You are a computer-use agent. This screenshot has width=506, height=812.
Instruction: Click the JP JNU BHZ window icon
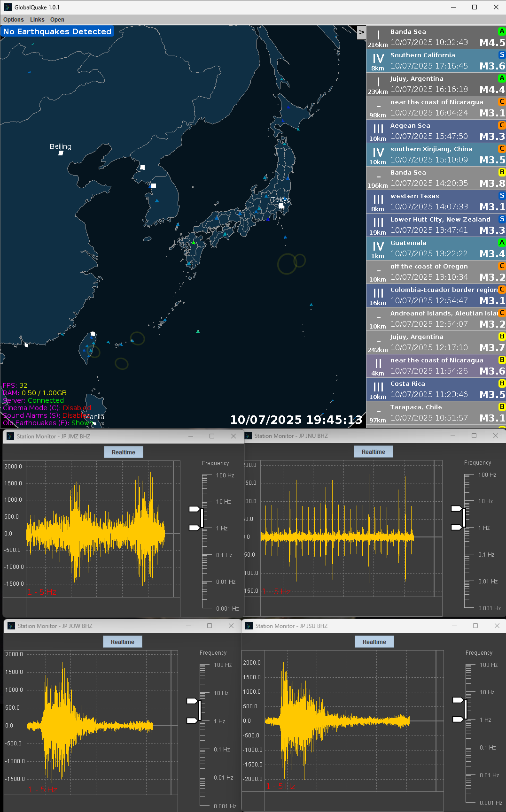(x=248, y=436)
